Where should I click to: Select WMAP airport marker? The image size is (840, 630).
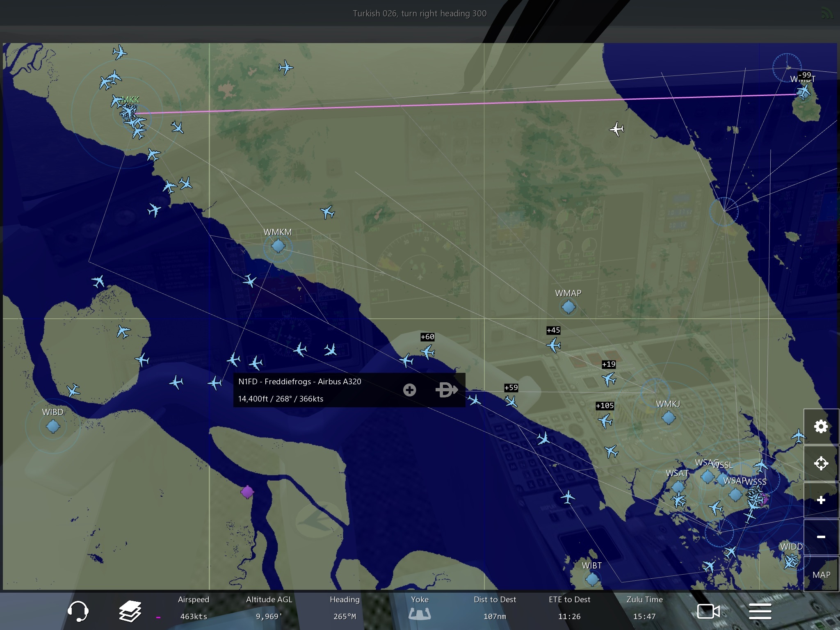[568, 306]
